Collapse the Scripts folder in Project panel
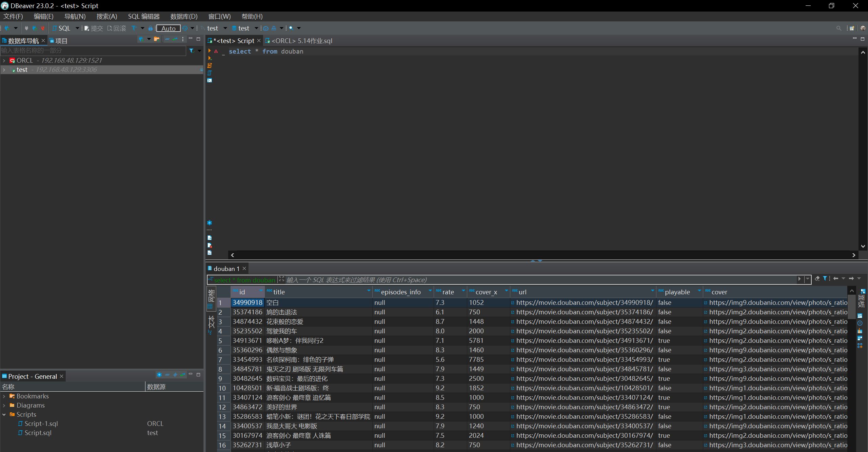Screen dimensions: 868x452 pos(4,414)
